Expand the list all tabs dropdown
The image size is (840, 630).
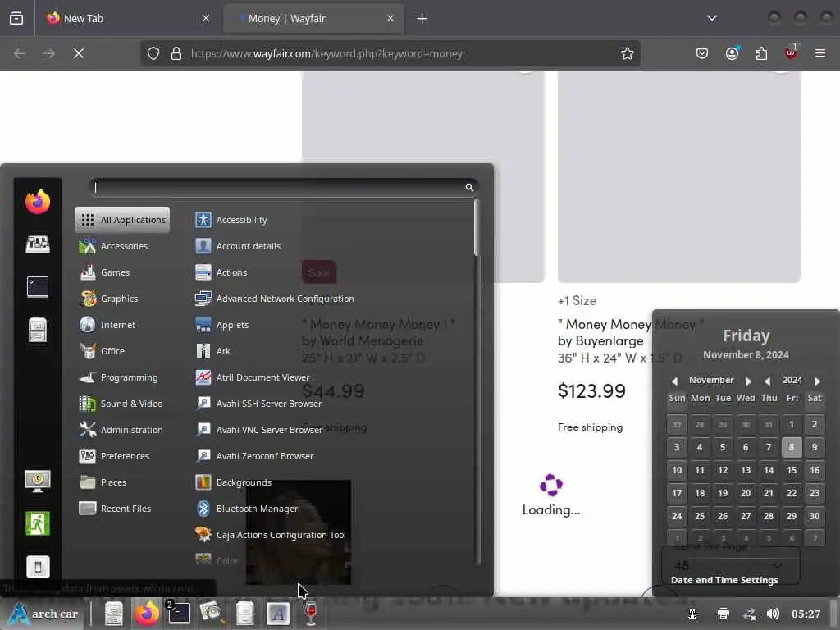coord(711,18)
